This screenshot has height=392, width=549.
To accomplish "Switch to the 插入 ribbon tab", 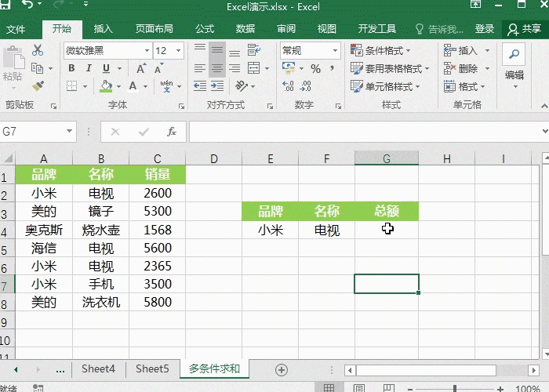I will 103,29.
